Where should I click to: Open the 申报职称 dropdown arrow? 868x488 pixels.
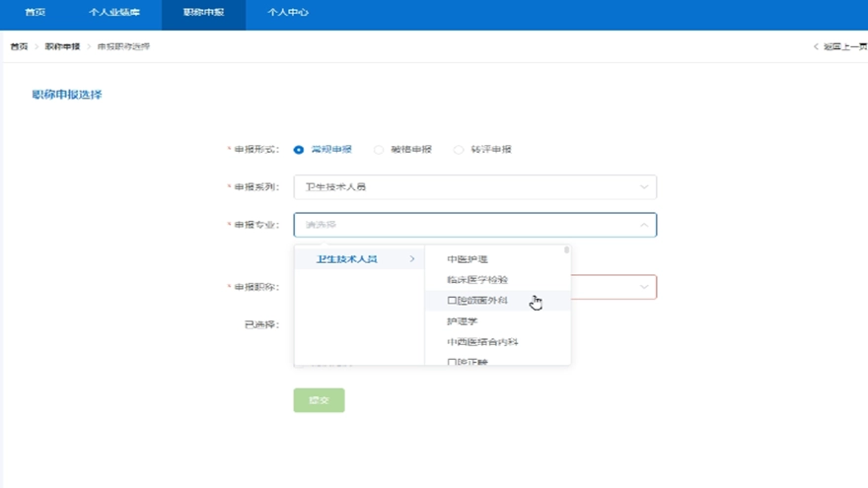coord(644,287)
